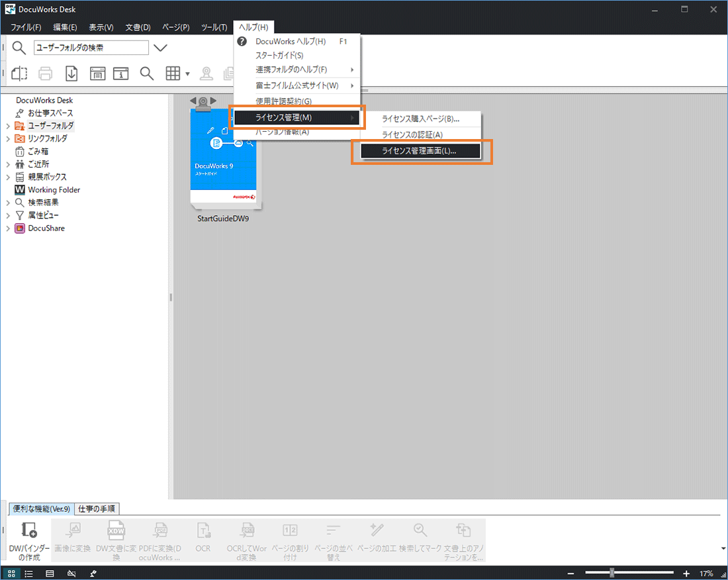Image resolution: width=728 pixels, height=580 pixels.
Task: Click the previous arrow above the document clip
Action: point(193,100)
